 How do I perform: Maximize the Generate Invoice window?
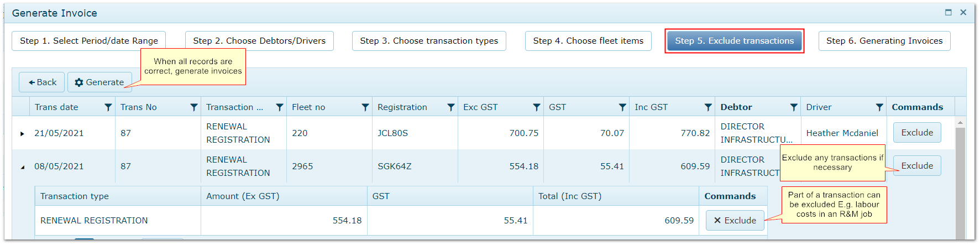click(948, 12)
